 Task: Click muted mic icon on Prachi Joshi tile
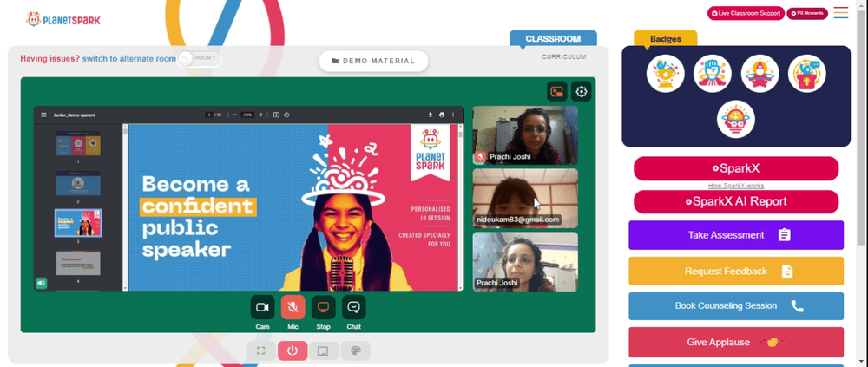pos(479,157)
